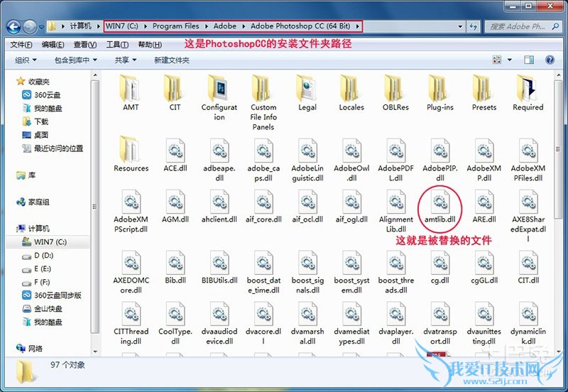
Task: Select the AdobePIP.dll file
Action: click(440, 159)
